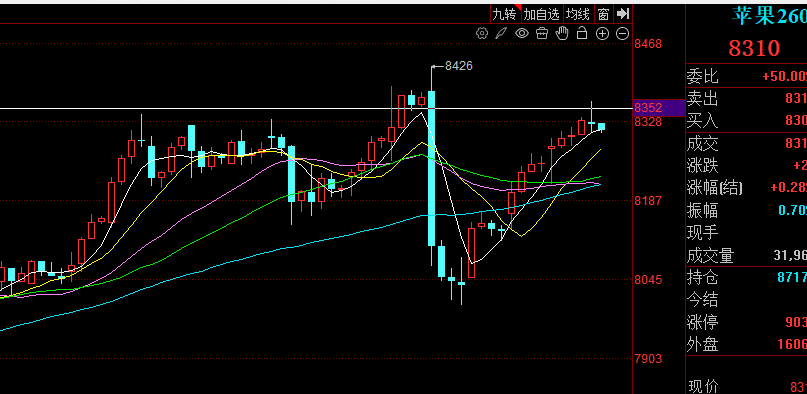Select the feather drawing tool

point(501,33)
